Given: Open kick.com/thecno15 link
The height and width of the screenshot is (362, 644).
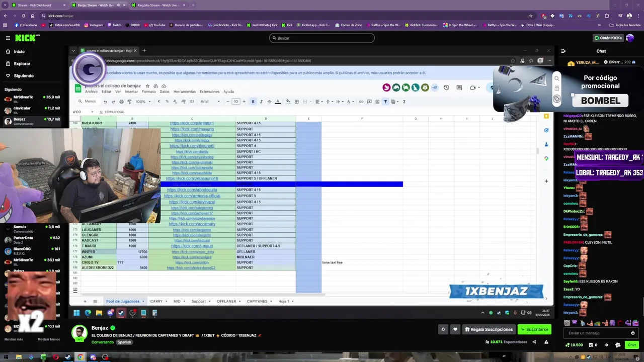Looking at the screenshot, I should tap(192, 146).
